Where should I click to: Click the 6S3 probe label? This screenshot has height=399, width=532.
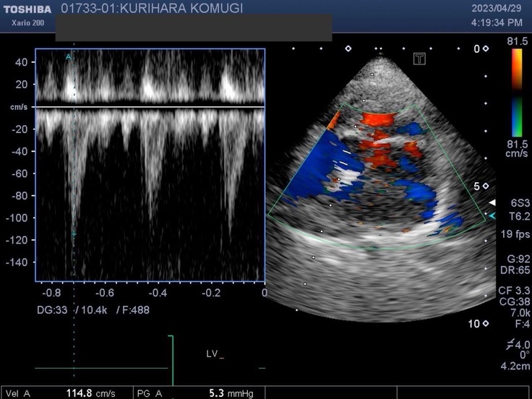[515, 204]
